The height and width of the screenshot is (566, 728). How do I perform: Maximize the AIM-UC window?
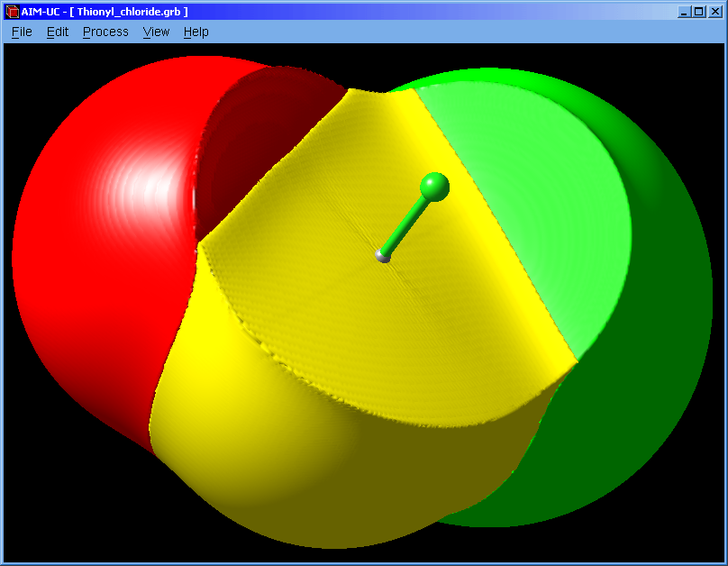click(698, 12)
